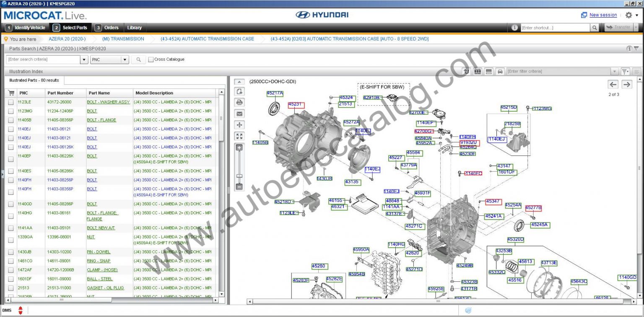Click the zoom in plus button
Screen dimensions: 644x317
pyautogui.click(x=239, y=148)
